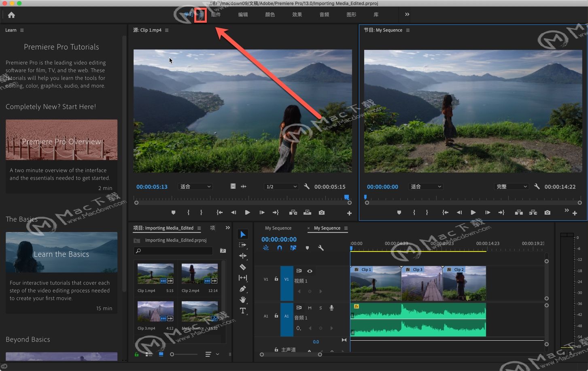588x371 pixels.
Task: Click Extract button in Program monitor
Action: 533,213
